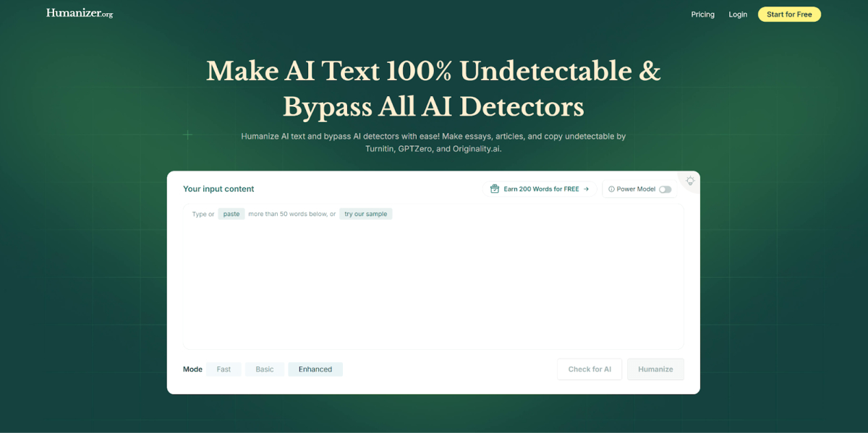This screenshot has height=433, width=868.
Task: Click the gift box icon beside Earn 200 Words
Action: pyautogui.click(x=495, y=189)
